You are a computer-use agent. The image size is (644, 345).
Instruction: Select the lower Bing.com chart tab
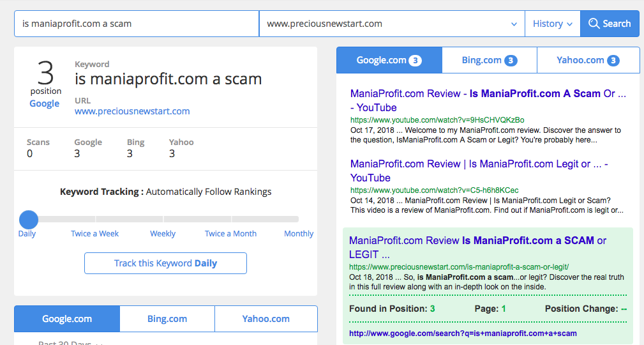pyautogui.click(x=167, y=319)
